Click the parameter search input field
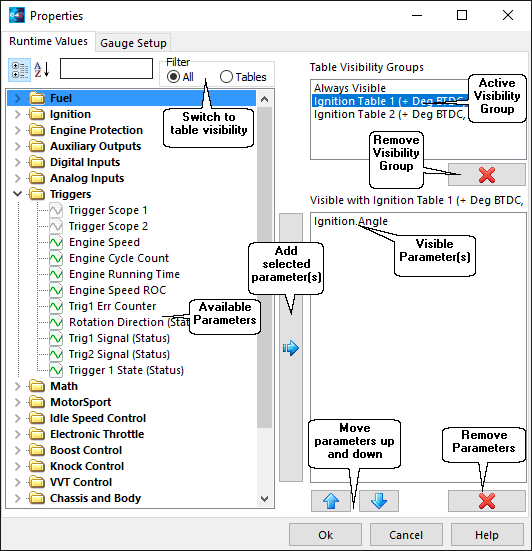 [x=106, y=69]
